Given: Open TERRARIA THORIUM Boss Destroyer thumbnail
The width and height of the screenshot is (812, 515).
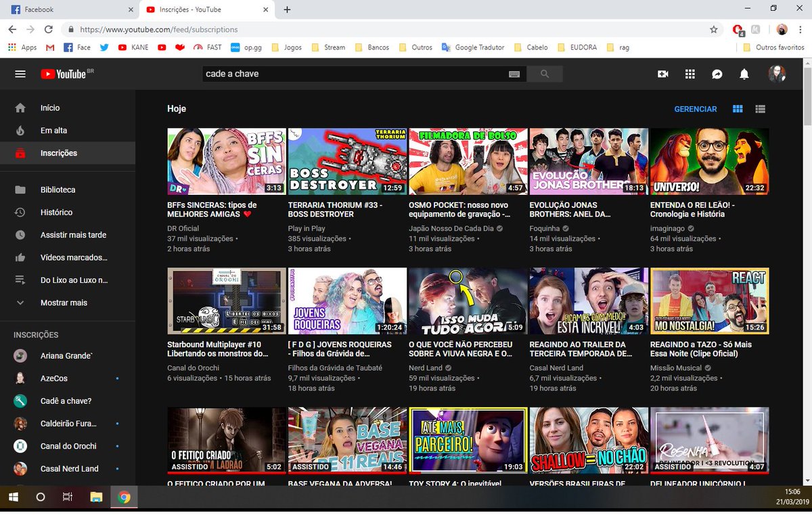Looking at the screenshot, I should (x=347, y=162).
